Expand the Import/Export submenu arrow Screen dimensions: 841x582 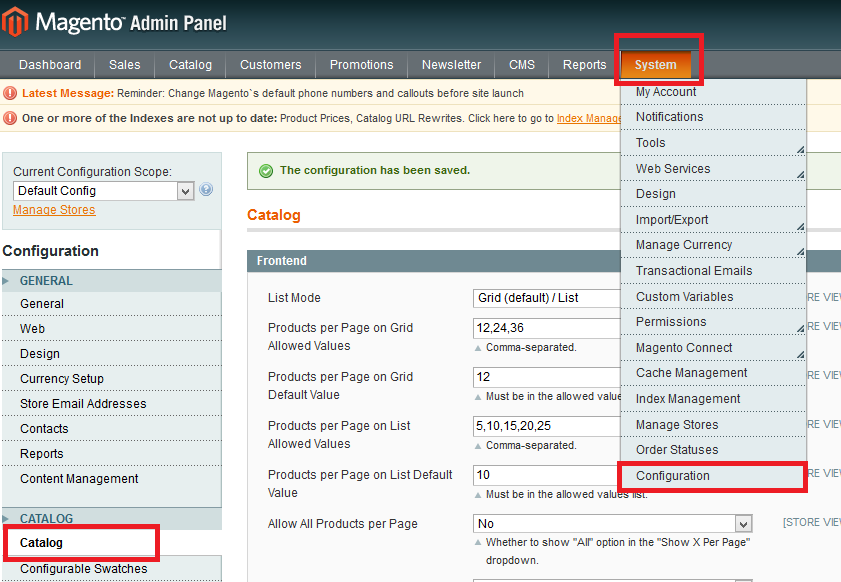coord(800,227)
